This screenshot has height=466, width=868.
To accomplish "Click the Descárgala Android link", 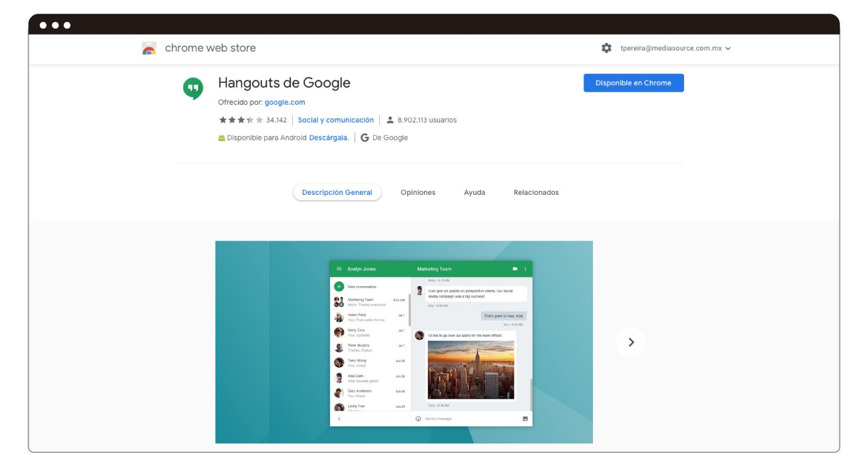I will tap(329, 138).
